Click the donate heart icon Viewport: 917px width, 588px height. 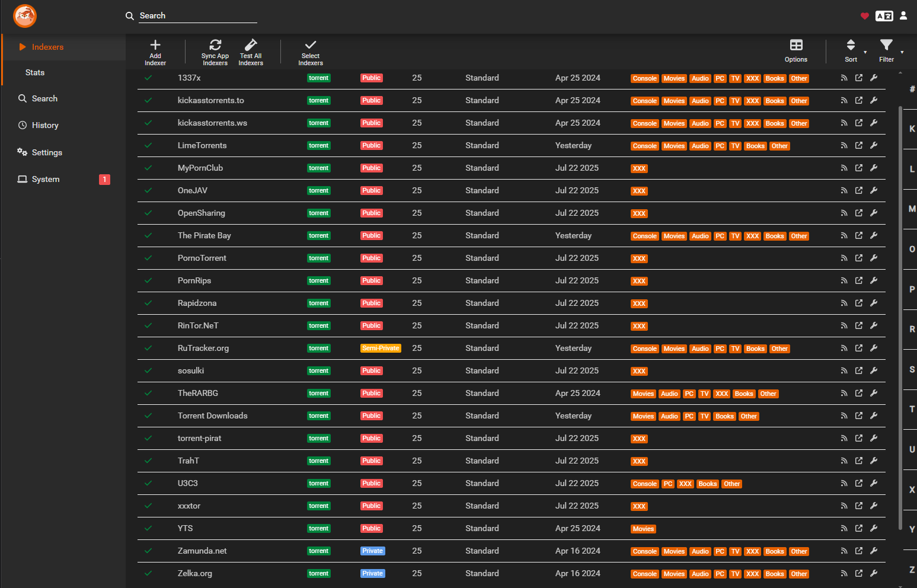click(865, 16)
